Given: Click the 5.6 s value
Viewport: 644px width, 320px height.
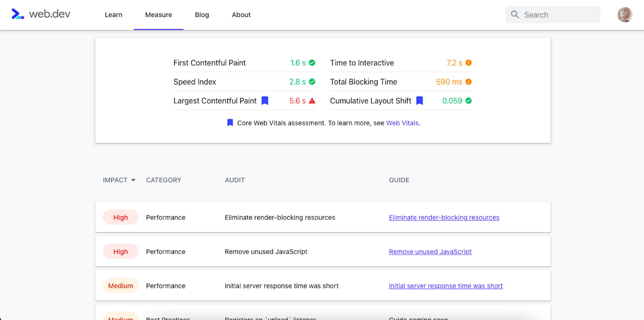Looking at the screenshot, I should coord(298,101).
